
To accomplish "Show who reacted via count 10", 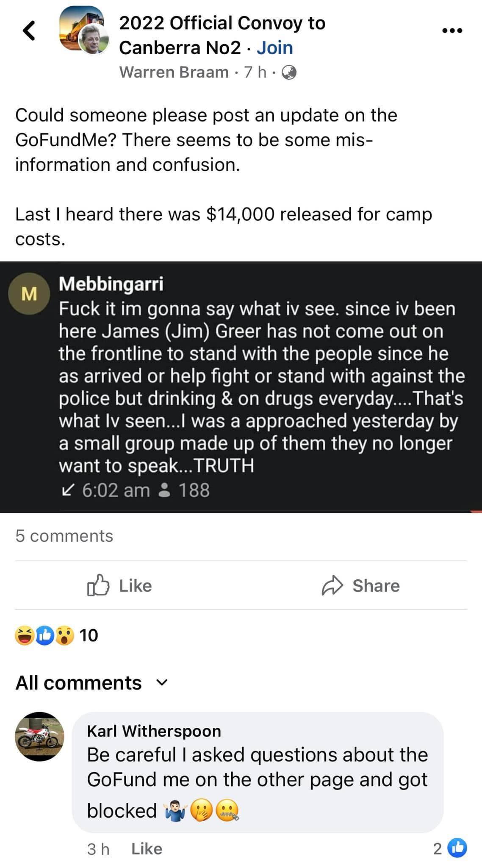I will tap(89, 635).
